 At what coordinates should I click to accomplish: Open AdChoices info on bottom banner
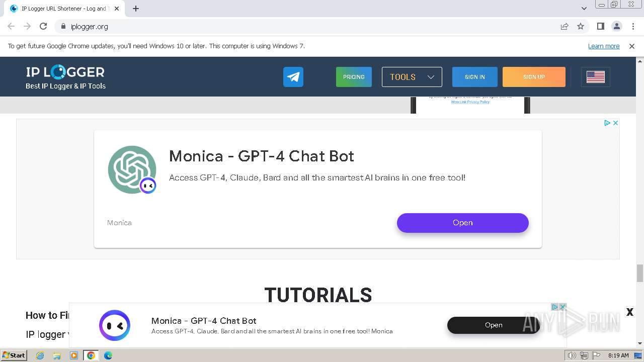(x=555, y=307)
